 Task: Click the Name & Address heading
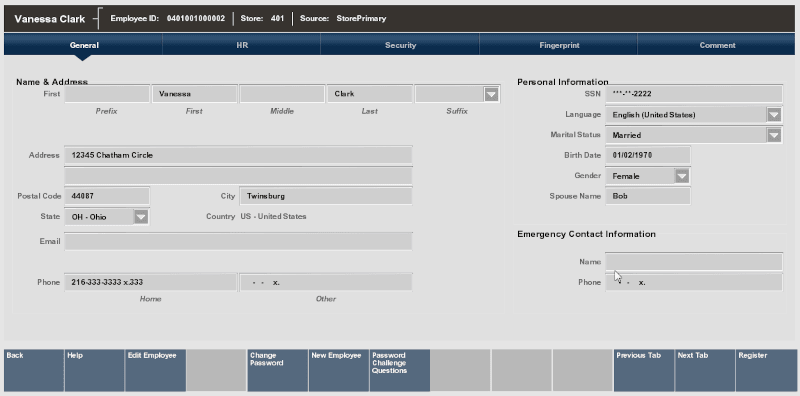(x=52, y=82)
